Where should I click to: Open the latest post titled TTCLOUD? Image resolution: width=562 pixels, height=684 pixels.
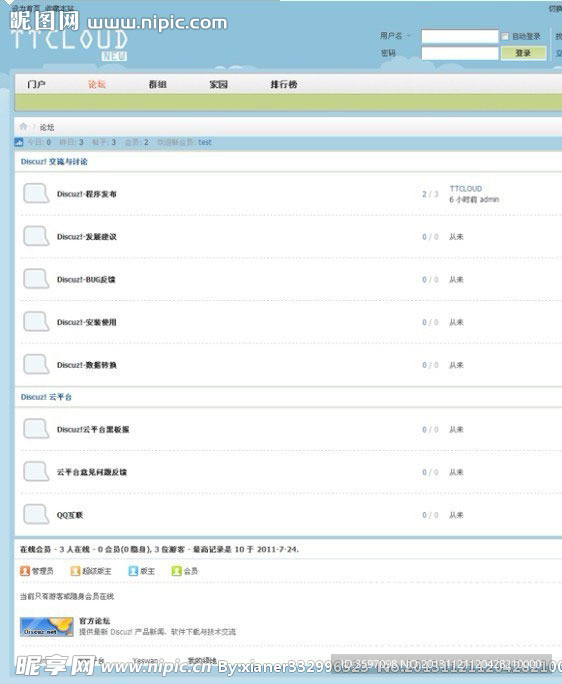point(466,188)
